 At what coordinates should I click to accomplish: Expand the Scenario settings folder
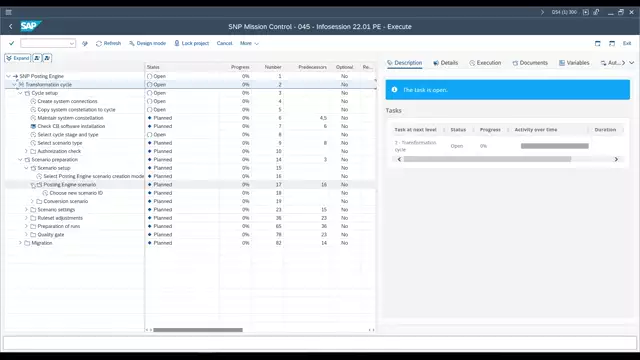click(x=26, y=210)
